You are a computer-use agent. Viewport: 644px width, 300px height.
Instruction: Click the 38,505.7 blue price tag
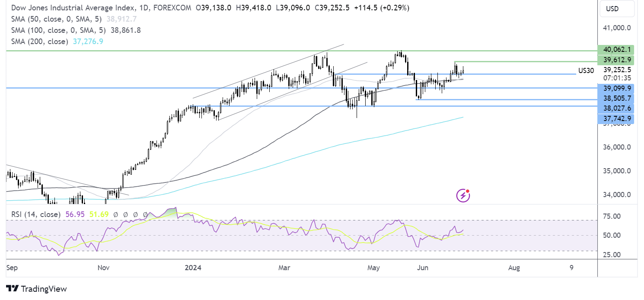tap(615, 99)
